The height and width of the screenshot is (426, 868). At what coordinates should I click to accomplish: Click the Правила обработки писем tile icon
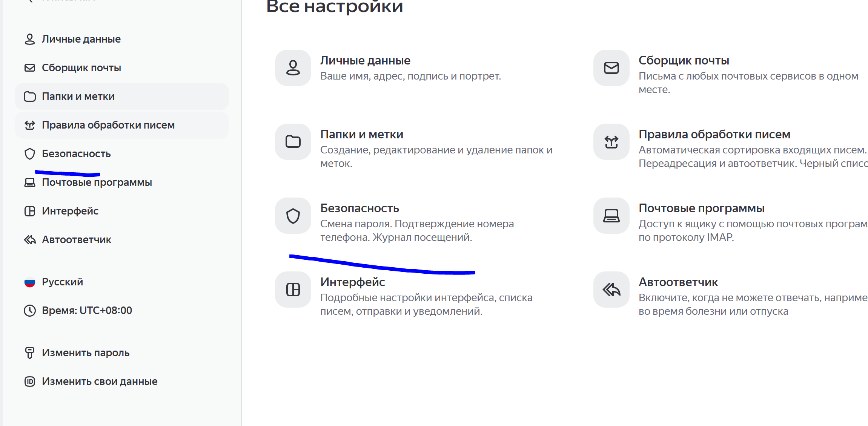tap(611, 142)
